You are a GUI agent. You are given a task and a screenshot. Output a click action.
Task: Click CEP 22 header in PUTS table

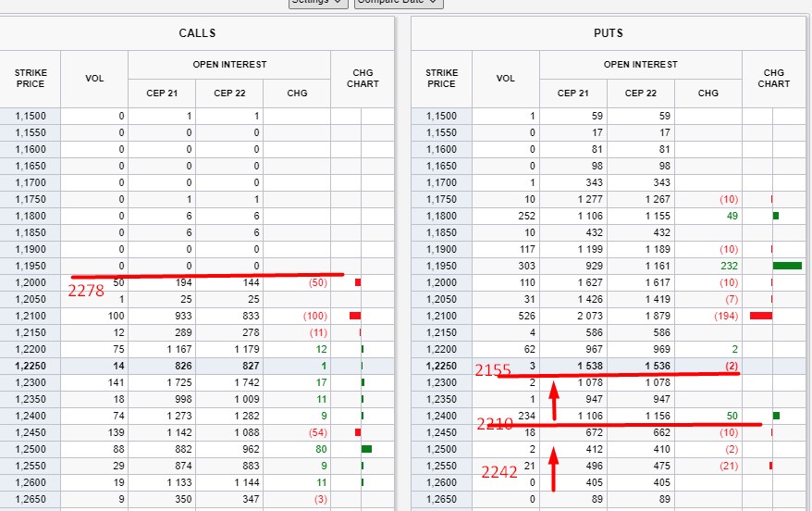pyautogui.click(x=641, y=93)
